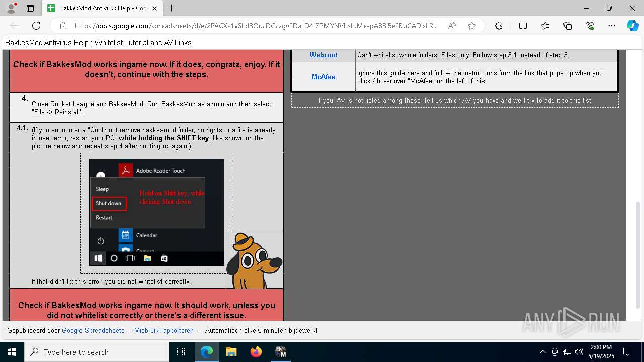Screen dimensions: 644x362
Task: Open the Webroot link
Action: [x=324, y=55]
